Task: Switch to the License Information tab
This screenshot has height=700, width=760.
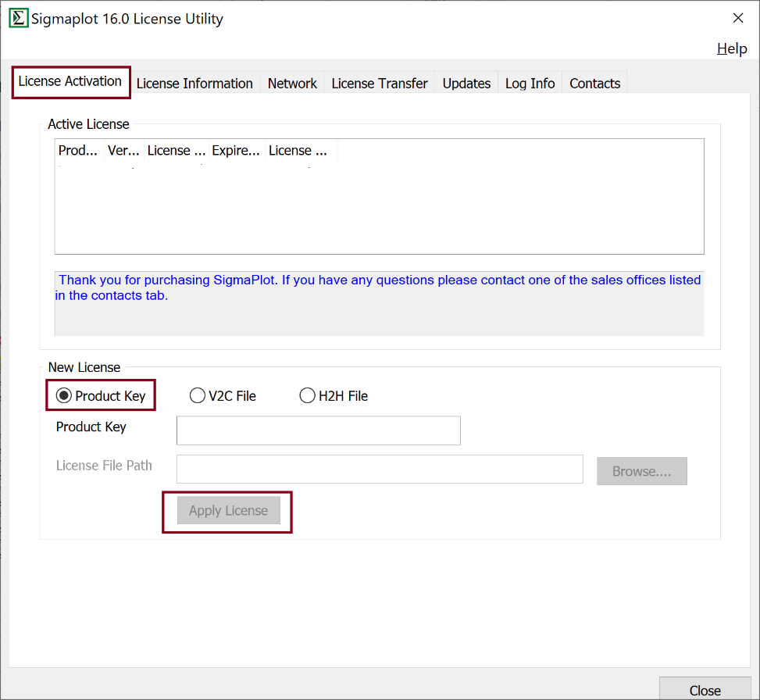Action: point(194,84)
